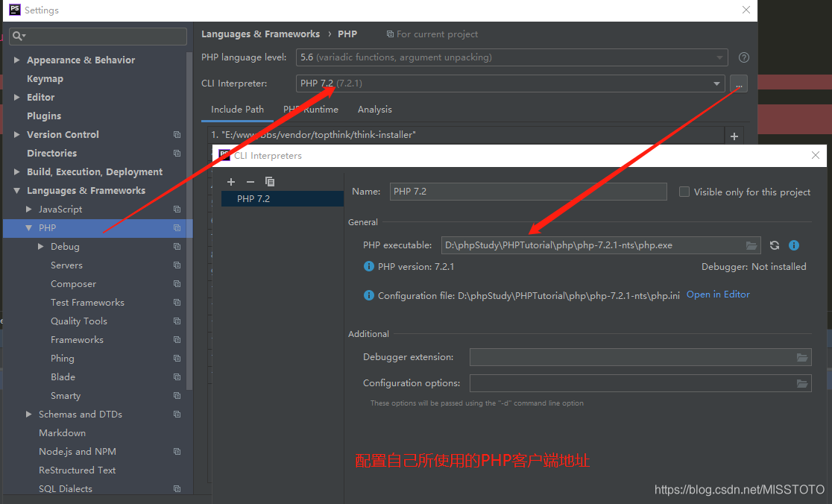Image resolution: width=832 pixels, height=504 pixels.
Task: Click the help question mark icon
Action: pyautogui.click(x=744, y=57)
